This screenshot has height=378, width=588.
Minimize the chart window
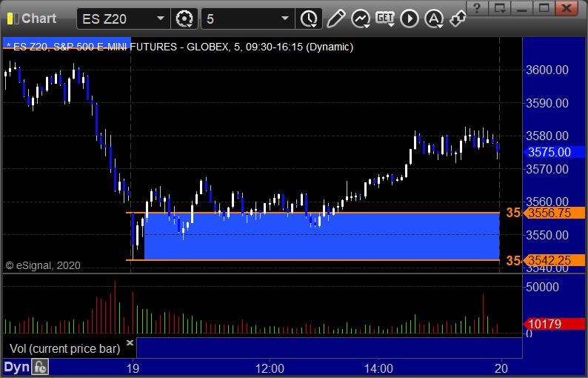coord(522,8)
